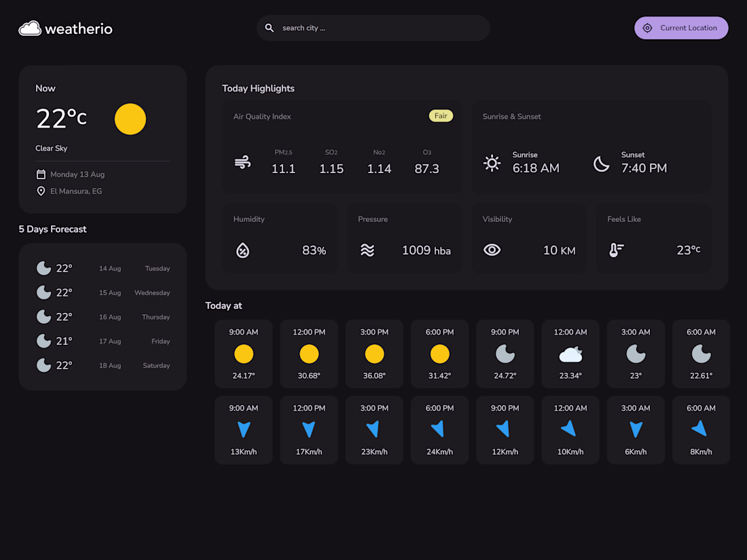This screenshot has height=560, width=747.
Task: Select the Friday 17 Aug forecast row
Action: click(x=103, y=341)
